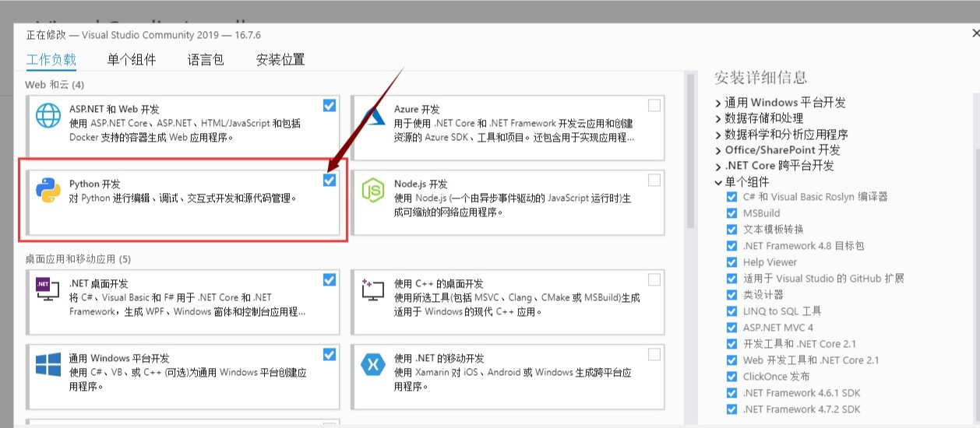
Task: Expand the 数据存储和处理 details section
Action: 718,118
